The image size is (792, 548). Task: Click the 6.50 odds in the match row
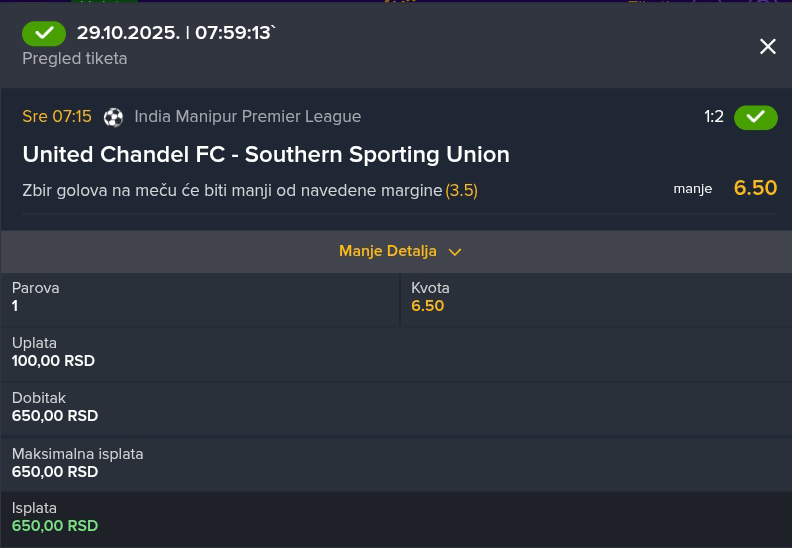pos(755,188)
